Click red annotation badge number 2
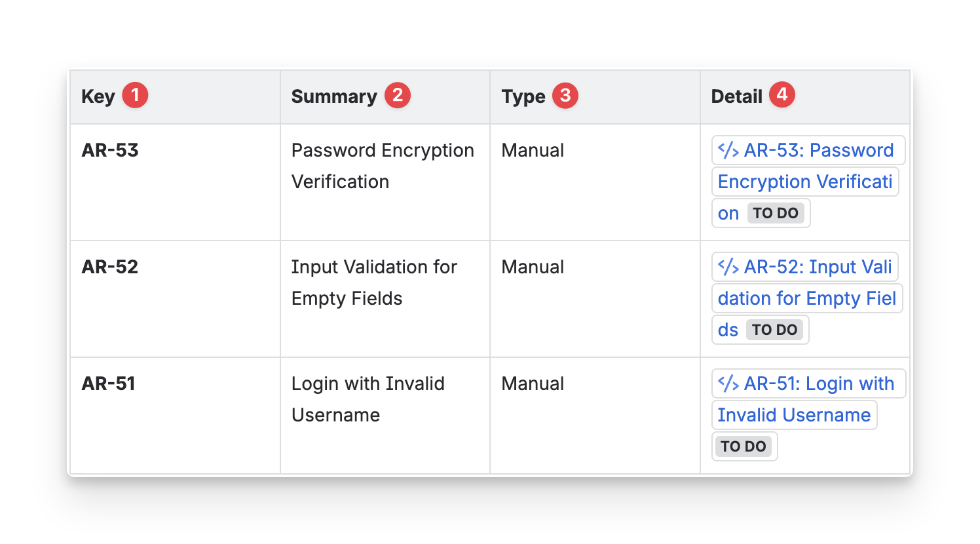The height and width of the screenshot is (544, 980). coord(398,95)
